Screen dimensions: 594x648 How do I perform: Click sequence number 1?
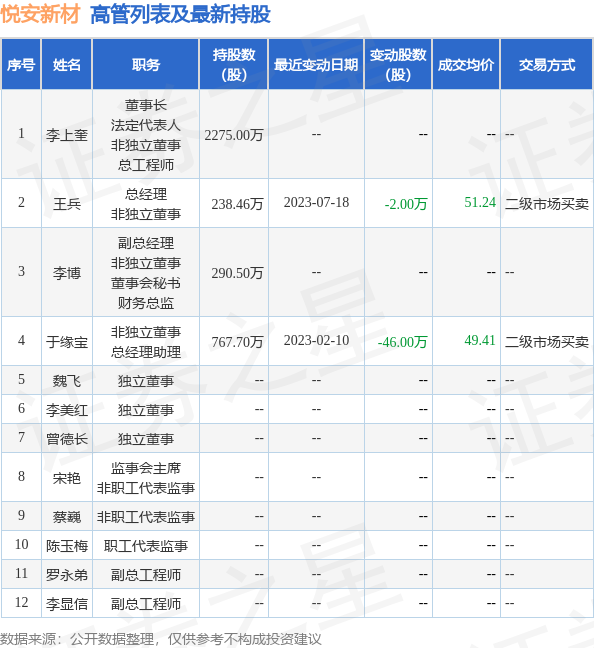21,133
